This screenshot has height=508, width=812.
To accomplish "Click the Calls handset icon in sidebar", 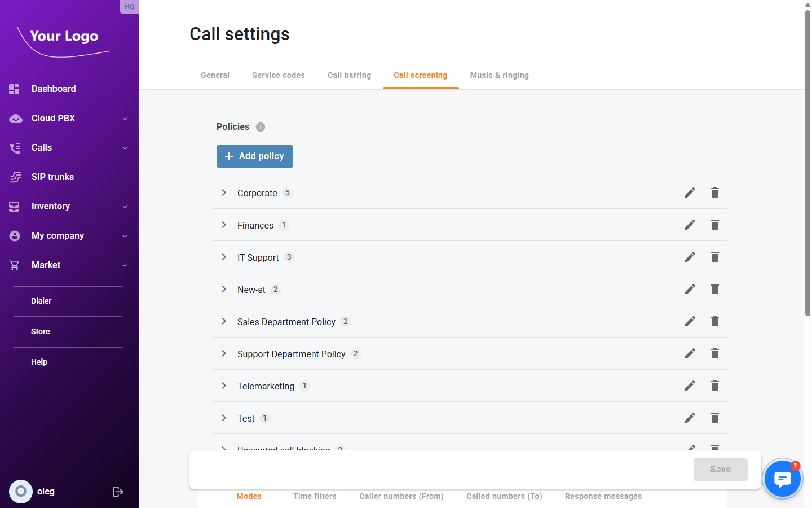I will coord(15,147).
